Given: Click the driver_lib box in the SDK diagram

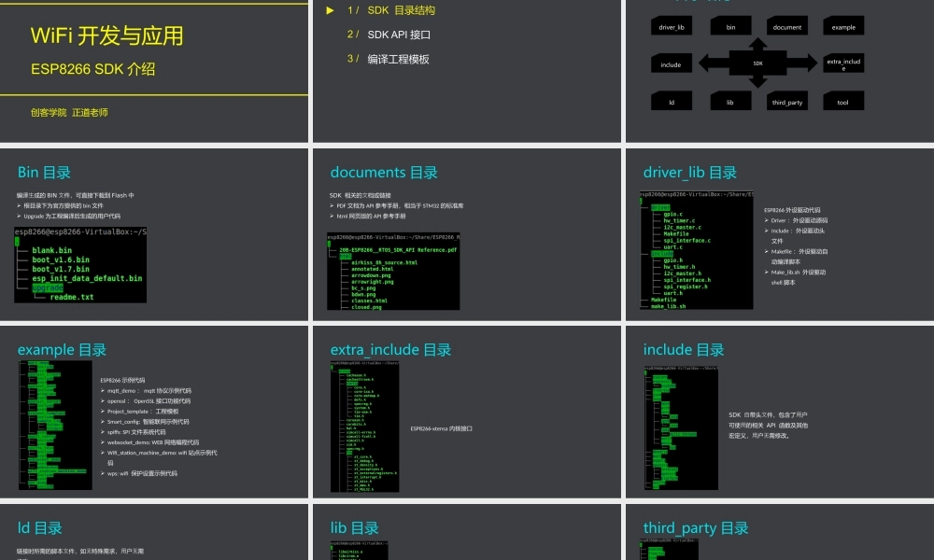Looking at the screenshot, I should pos(672,27).
